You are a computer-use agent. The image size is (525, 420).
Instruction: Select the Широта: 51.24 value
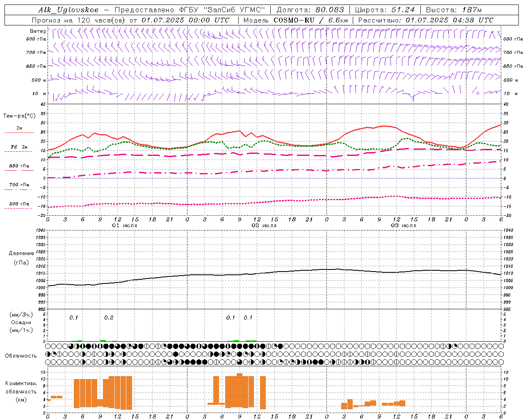point(385,10)
